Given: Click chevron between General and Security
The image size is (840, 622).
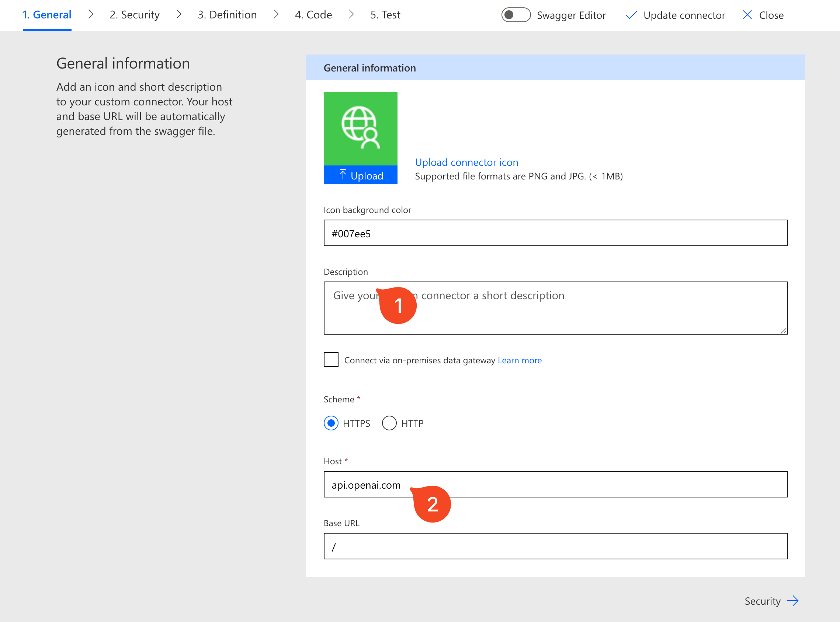Looking at the screenshot, I should click(x=90, y=14).
